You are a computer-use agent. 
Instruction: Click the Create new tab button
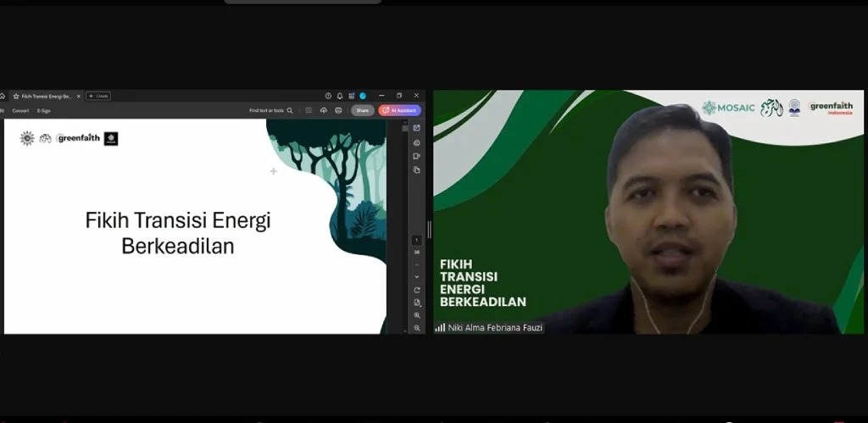(x=98, y=96)
